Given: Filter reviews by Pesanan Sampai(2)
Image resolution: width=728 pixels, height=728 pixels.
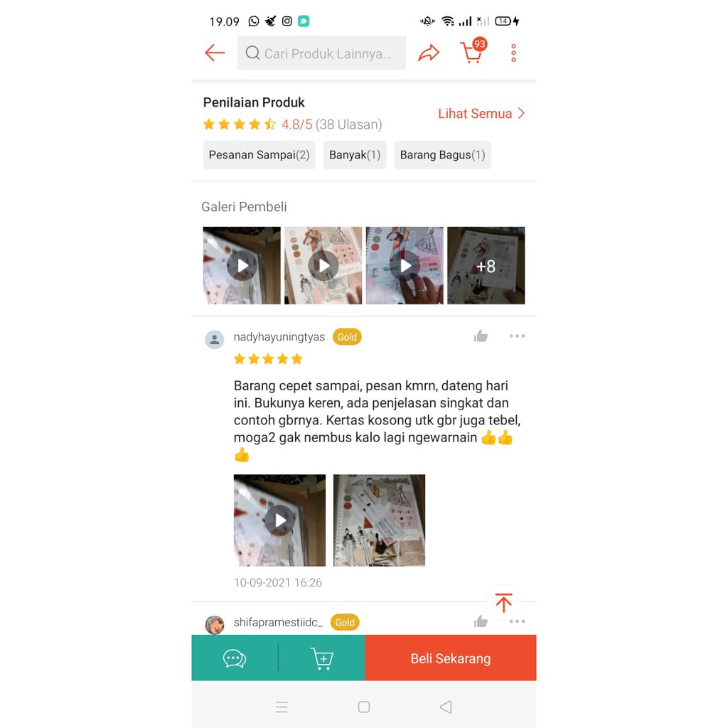Looking at the screenshot, I should point(259,154).
